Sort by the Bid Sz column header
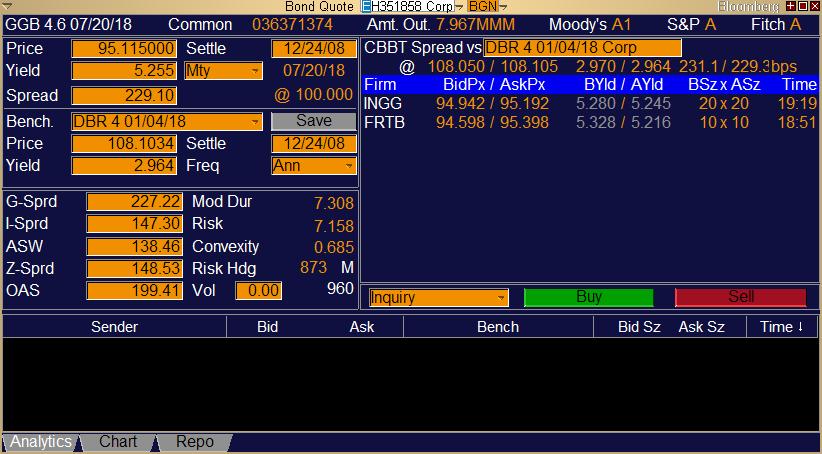Screen dimensions: 822x454 coord(639,327)
